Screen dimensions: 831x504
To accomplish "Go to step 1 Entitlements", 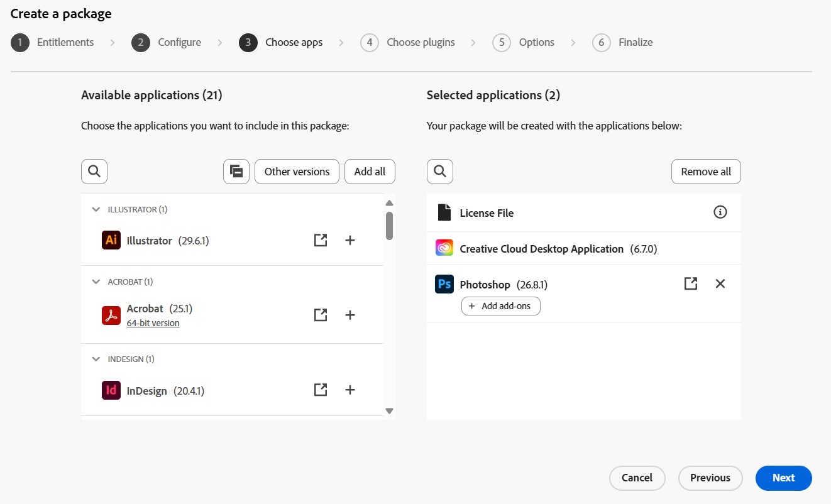I will [x=53, y=43].
